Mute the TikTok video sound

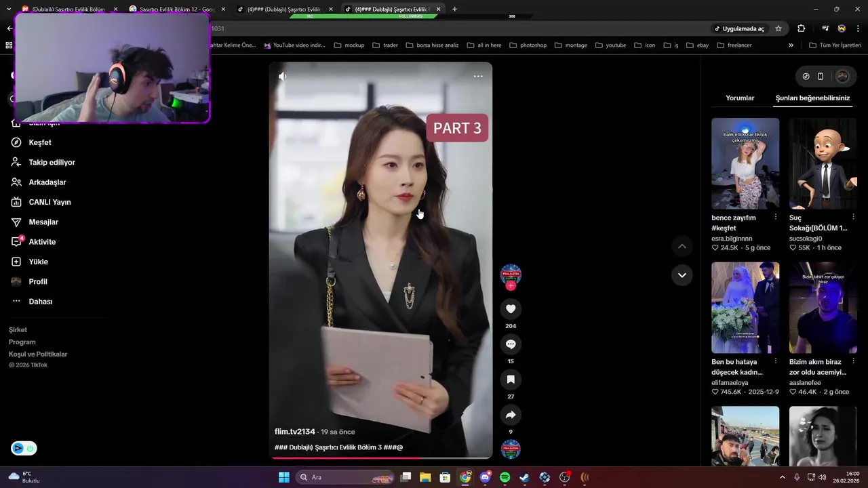(x=283, y=76)
